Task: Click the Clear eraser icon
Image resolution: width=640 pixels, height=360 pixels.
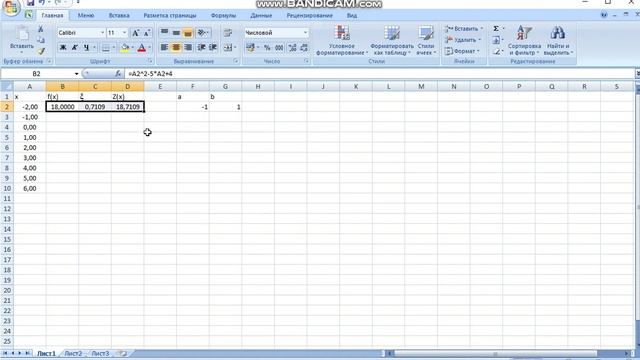Action: coord(496,51)
